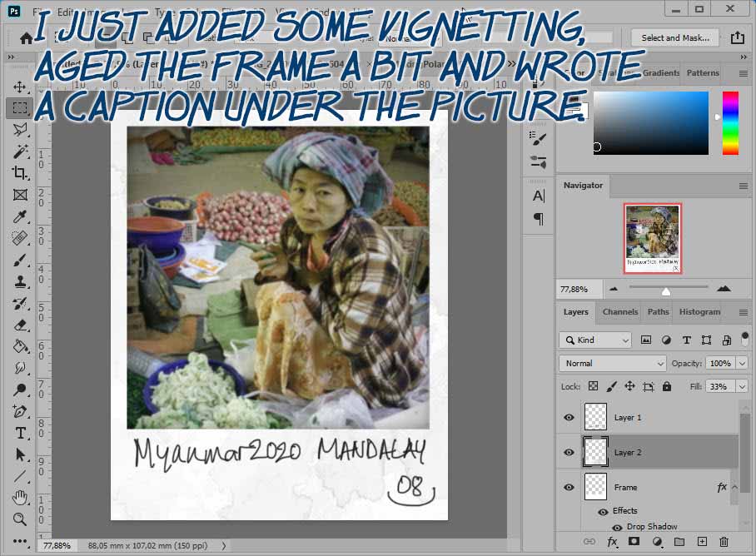Toggle visibility of Frame layer Effects
Viewport: 756px width, 556px height.
point(603,512)
